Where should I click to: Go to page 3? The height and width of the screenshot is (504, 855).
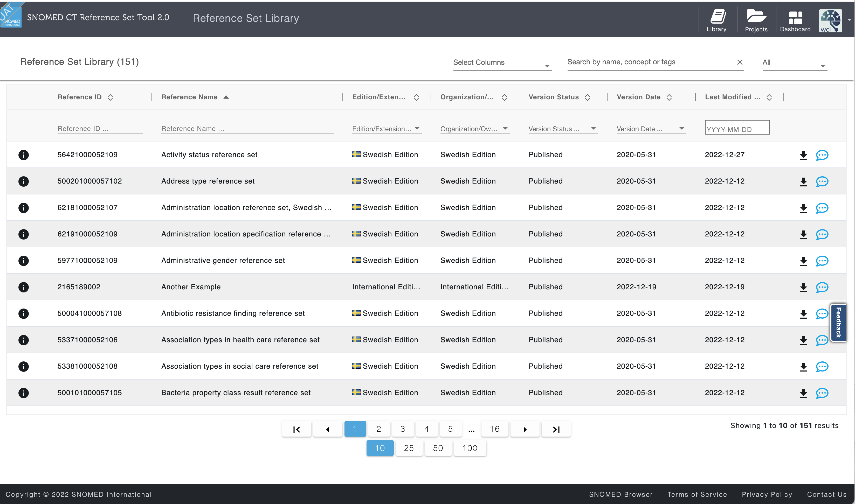click(x=403, y=429)
